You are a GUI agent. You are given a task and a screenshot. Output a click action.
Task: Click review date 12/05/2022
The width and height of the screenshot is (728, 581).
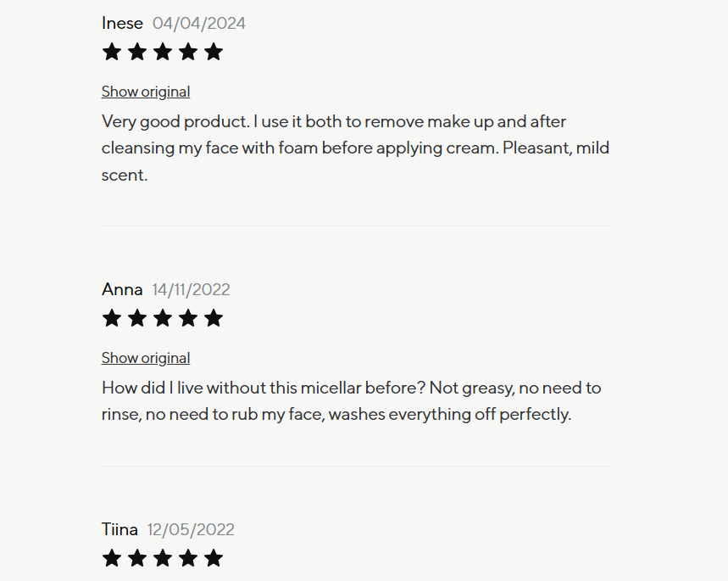point(191,529)
